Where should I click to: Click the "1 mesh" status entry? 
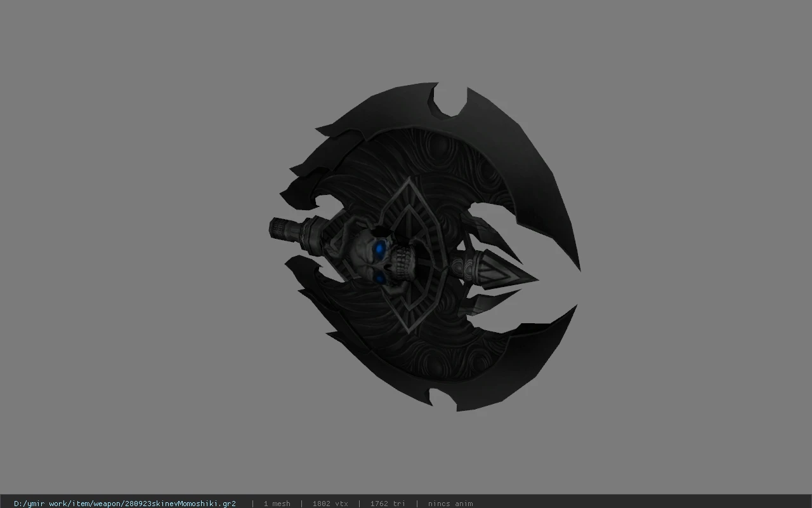click(277, 504)
